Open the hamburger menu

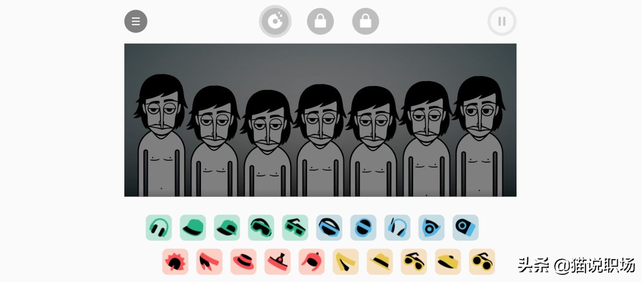click(x=136, y=21)
